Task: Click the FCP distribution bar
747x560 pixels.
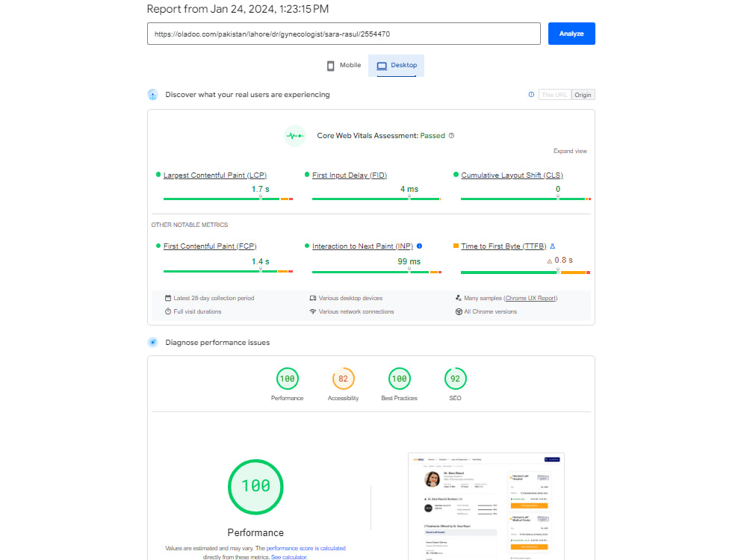Action: pos(228,272)
